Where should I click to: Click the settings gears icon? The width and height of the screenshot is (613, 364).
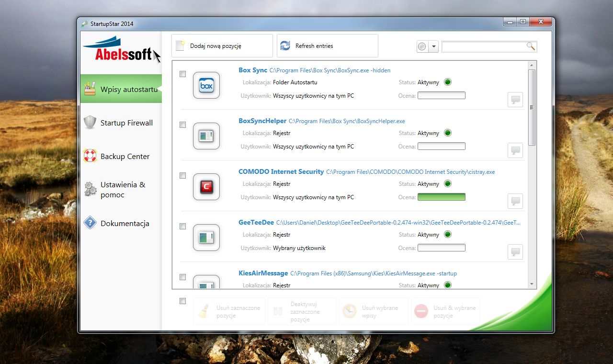tap(90, 189)
